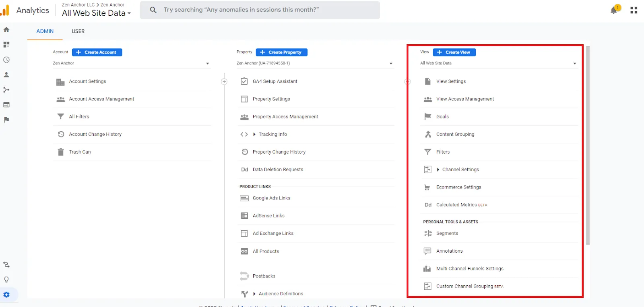Image resolution: width=644 pixels, height=307 pixels.
Task: Open All Web Site Data header dropdown
Action: tap(97, 13)
